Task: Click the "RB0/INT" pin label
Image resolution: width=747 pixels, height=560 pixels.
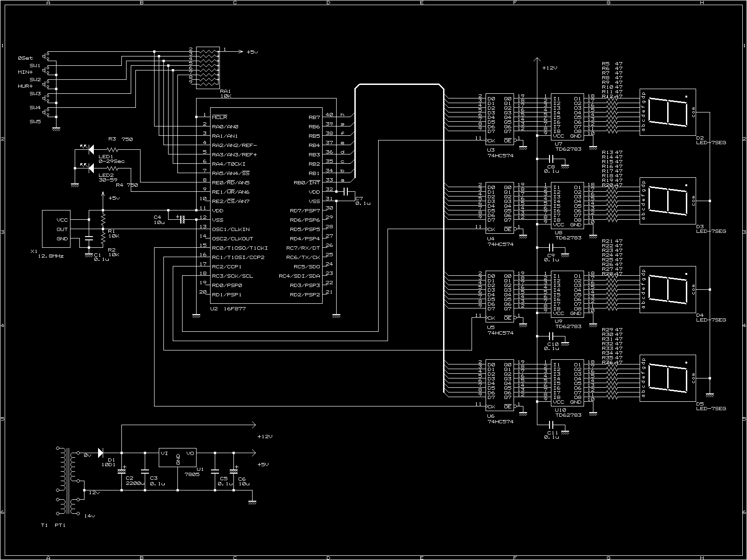Action: [x=307, y=182]
